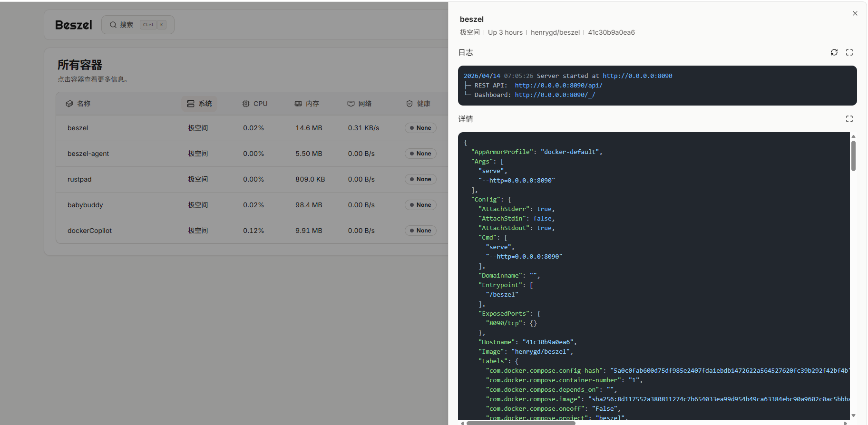Viewport: 868px width, 425px height.
Task: Click the Beszel logo
Action: 73,25
